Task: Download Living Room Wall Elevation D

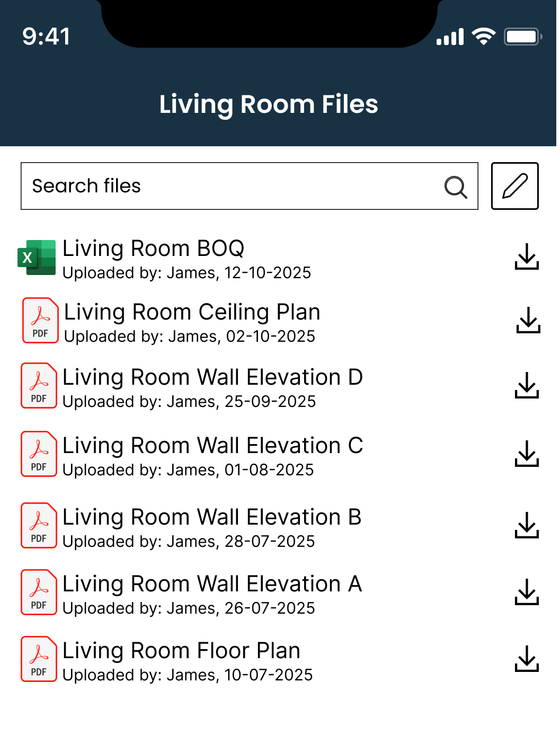Action: (x=527, y=385)
